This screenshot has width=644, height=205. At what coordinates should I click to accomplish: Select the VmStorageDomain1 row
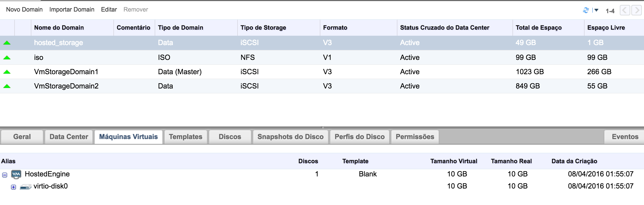pyautogui.click(x=66, y=72)
